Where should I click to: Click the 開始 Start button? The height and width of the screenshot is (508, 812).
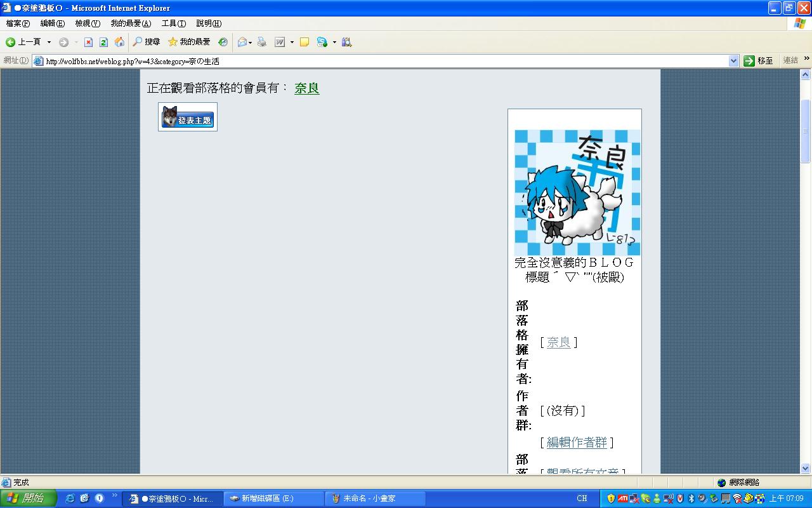coord(28,498)
